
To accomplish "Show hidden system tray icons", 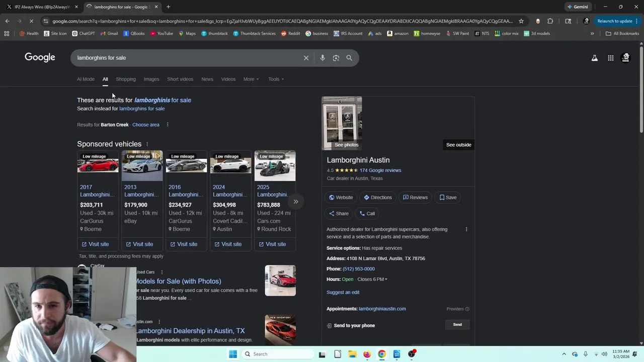I will point(564,354).
